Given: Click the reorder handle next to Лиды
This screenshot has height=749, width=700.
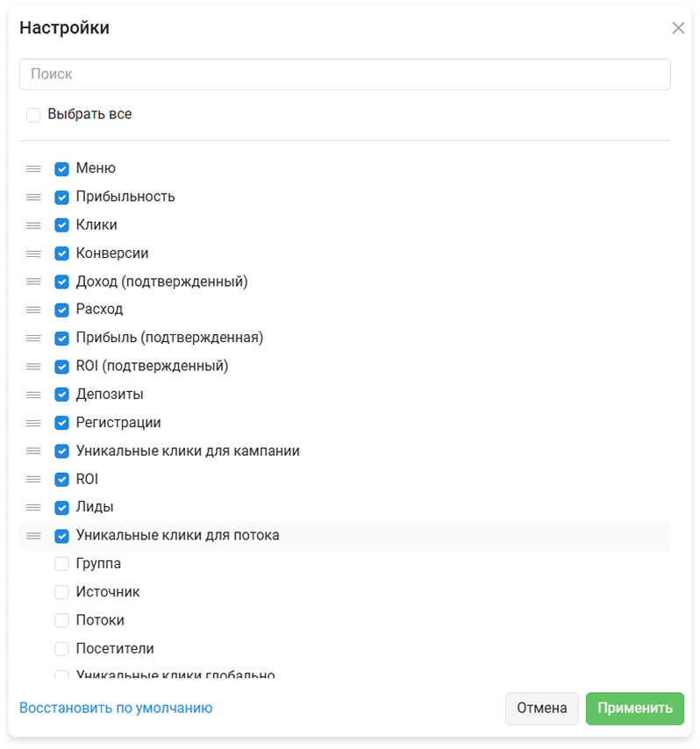Looking at the screenshot, I should tap(33, 507).
